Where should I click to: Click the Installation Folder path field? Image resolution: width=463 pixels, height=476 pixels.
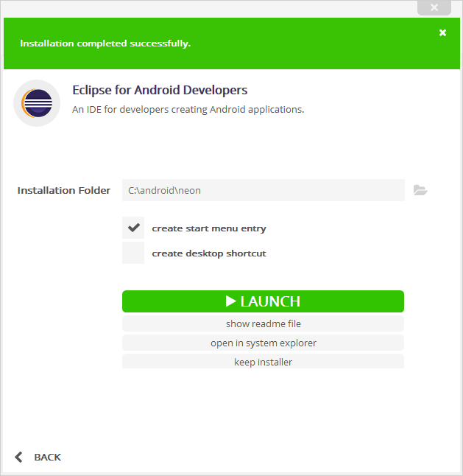click(264, 190)
